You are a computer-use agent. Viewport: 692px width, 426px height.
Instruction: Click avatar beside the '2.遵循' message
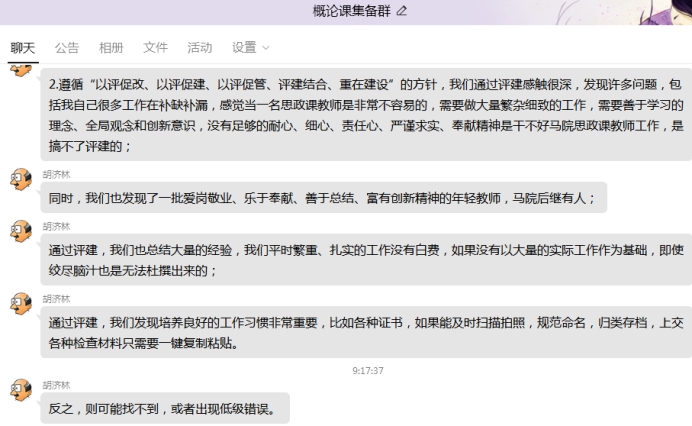[20, 69]
